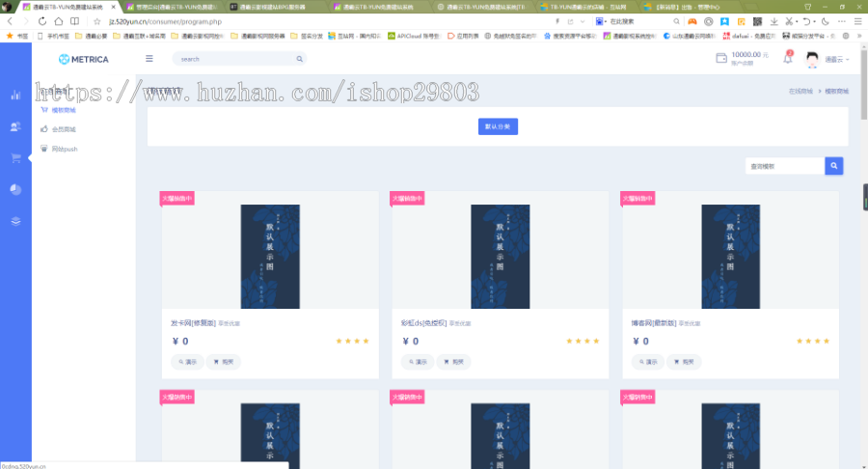This screenshot has width=868, height=469.
Task: Click the star rating on 发卡网 card
Action: [353, 341]
